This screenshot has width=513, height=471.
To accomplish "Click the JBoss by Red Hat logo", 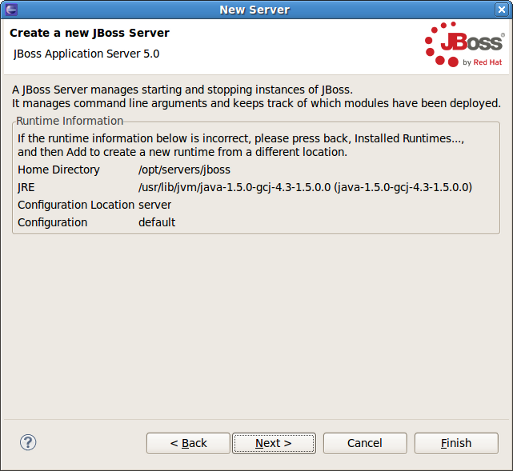I will pyautogui.click(x=464, y=44).
